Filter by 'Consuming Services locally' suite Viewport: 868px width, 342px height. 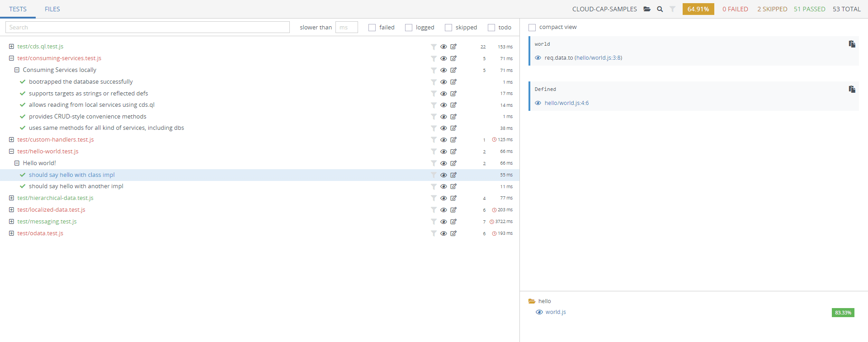coord(434,70)
